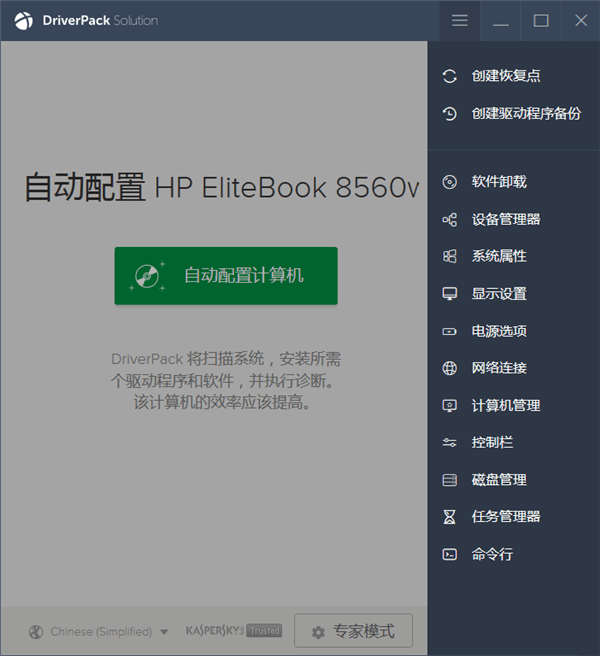This screenshot has height=656, width=600.
Task: Click the 电源选项 battery icon
Action: [x=449, y=331]
